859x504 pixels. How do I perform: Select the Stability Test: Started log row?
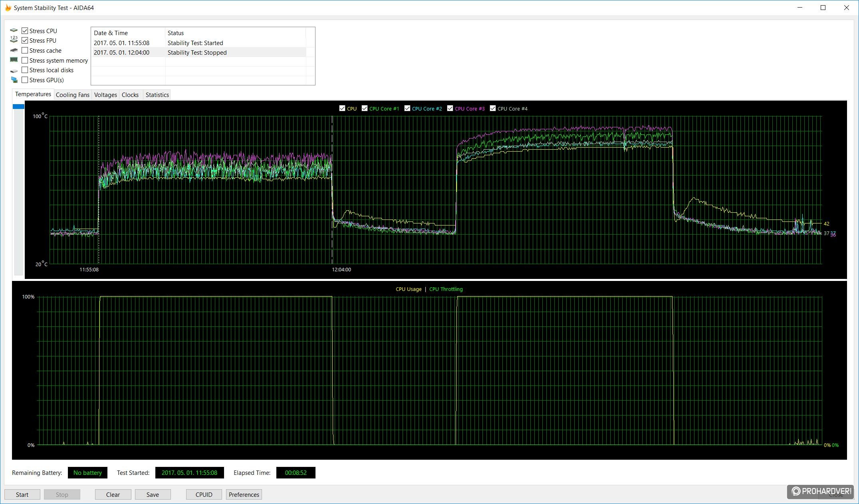tap(199, 43)
